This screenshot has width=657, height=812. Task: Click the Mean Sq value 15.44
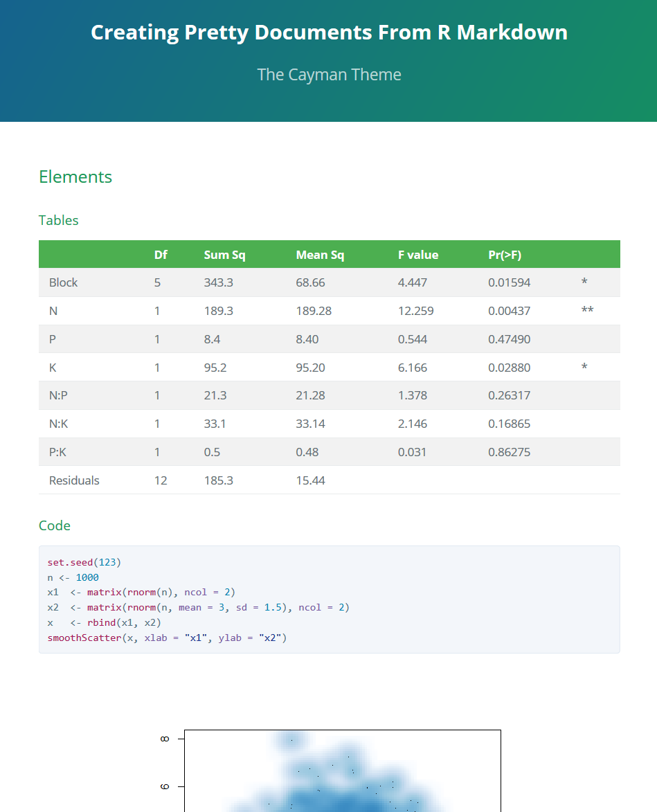click(x=311, y=480)
